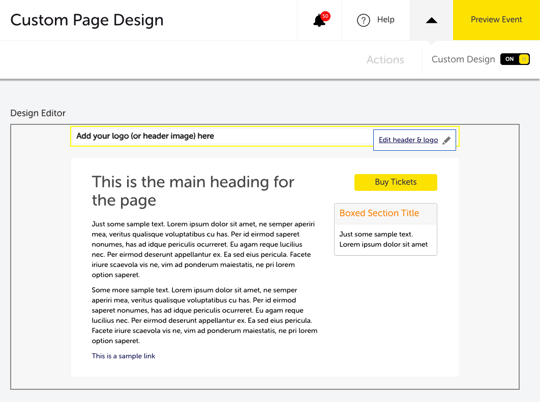Open the notifications bell icon

pos(319,21)
